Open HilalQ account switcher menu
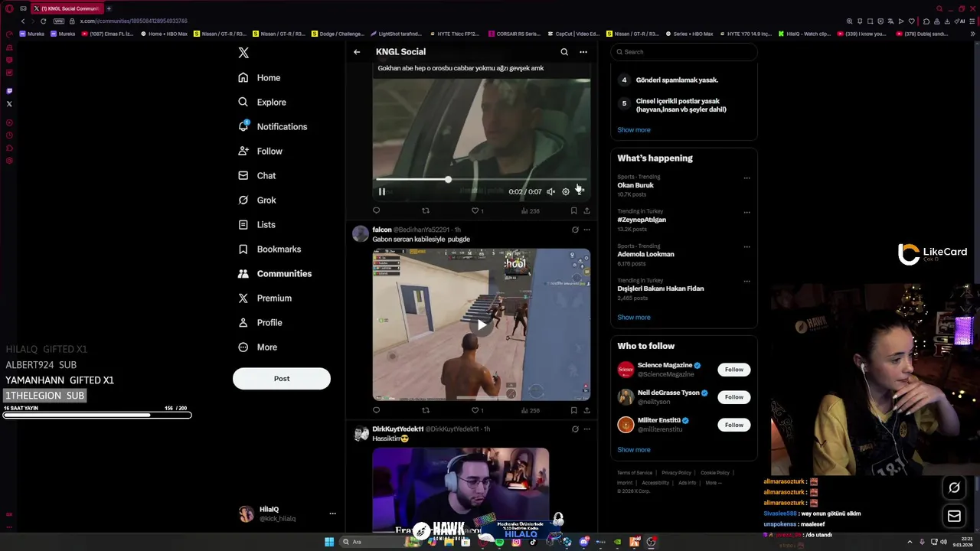980x551 pixels. point(332,514)
